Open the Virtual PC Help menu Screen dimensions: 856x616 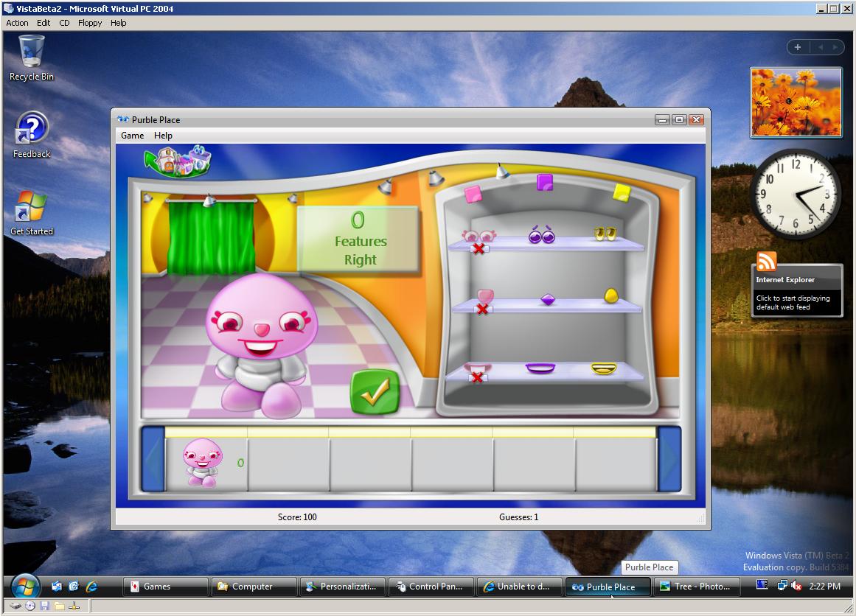point(119,23)
